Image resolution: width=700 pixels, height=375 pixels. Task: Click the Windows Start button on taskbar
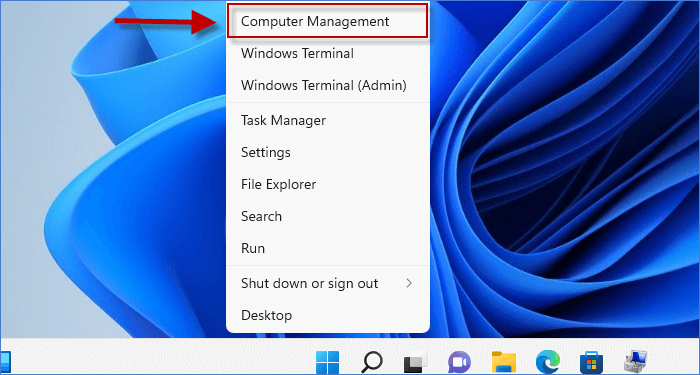point(327,361)
